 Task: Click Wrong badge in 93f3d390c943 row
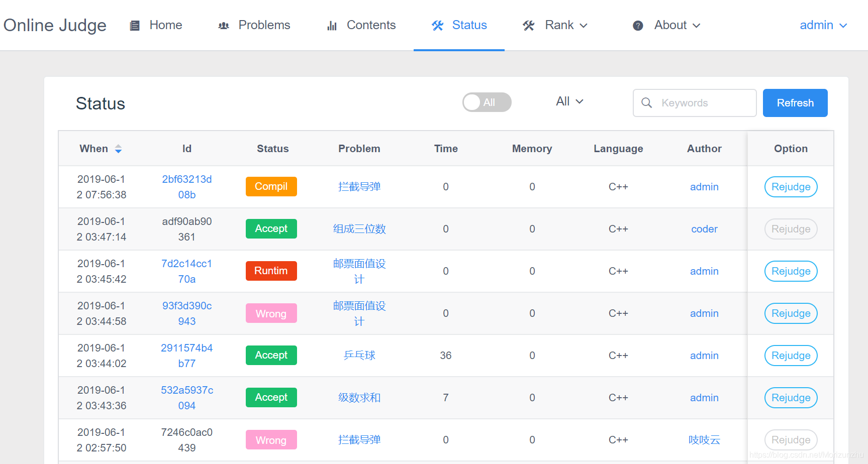271,313
